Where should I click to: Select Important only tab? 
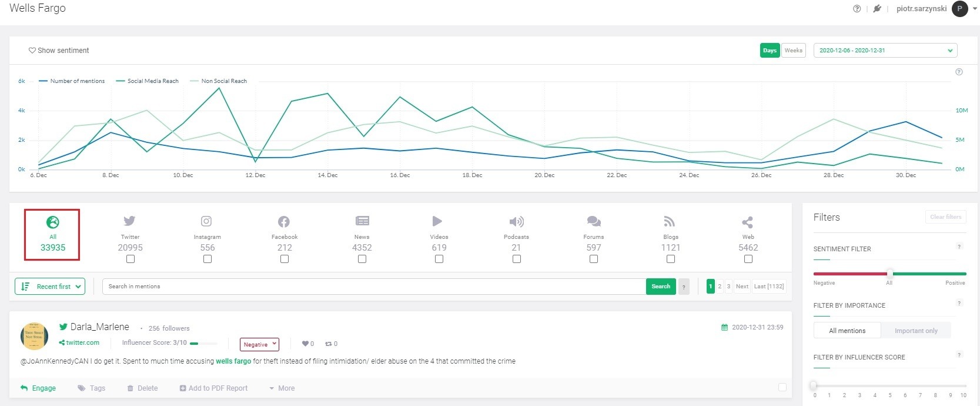[x=916, y=331]
